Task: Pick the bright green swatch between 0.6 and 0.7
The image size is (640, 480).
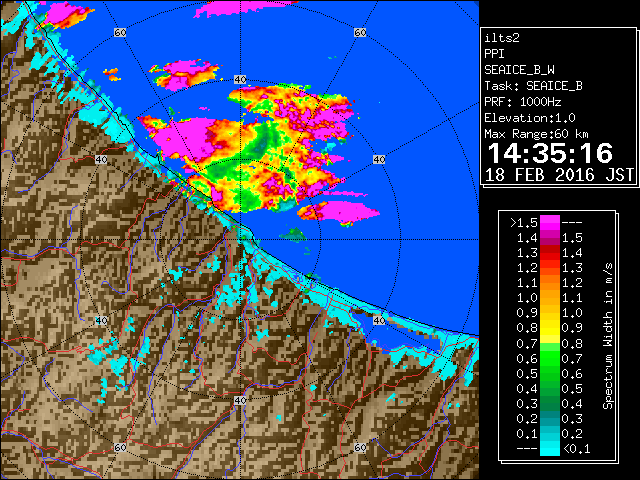Action: click(550, 358)
